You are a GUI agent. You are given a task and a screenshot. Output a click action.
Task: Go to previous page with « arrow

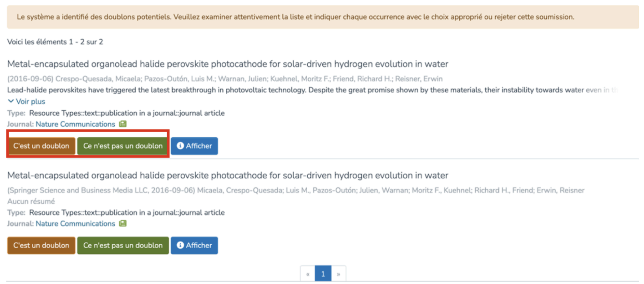point(308,274)
